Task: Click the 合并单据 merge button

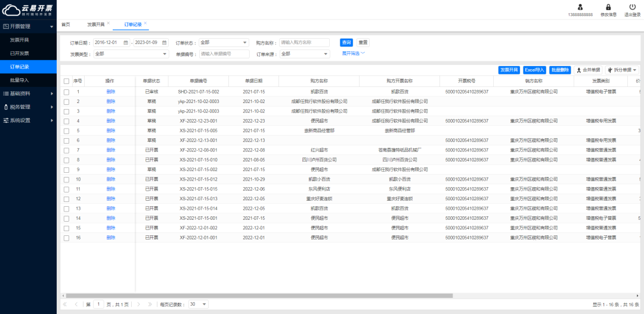Action: [x=587, y=70]
